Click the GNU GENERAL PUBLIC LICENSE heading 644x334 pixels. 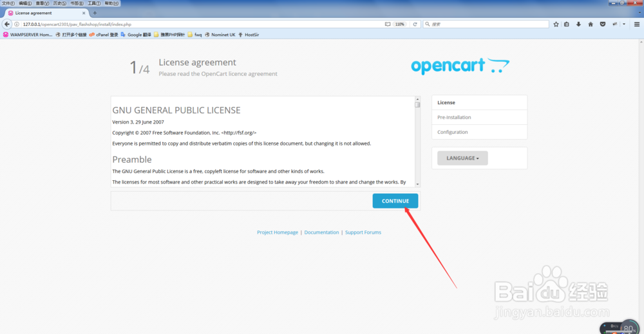click(176, 111)
